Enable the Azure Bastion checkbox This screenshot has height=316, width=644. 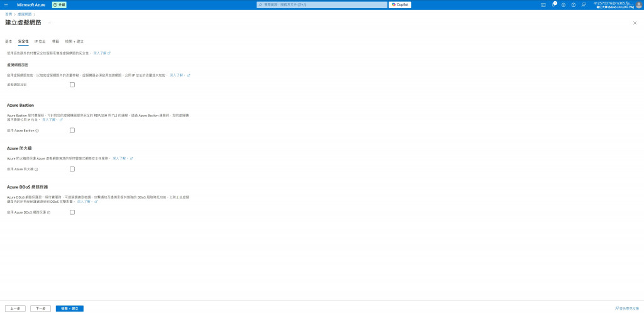point(72,130)
